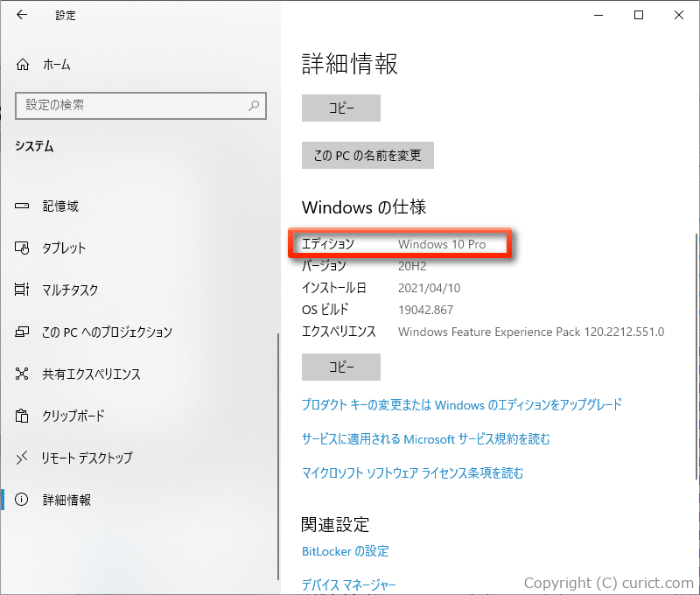Screen dimensions: 700x595
Task: Click the バージョン label
Action: (324, 266)
